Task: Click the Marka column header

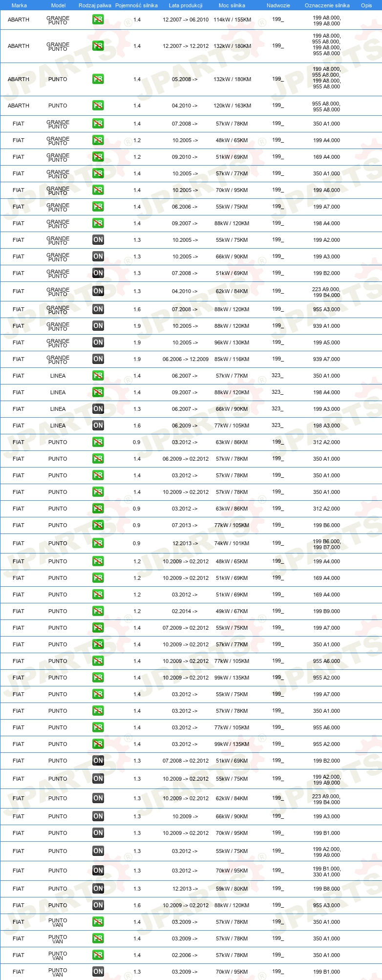Action: pyautogui.click(x=19, y=5)
